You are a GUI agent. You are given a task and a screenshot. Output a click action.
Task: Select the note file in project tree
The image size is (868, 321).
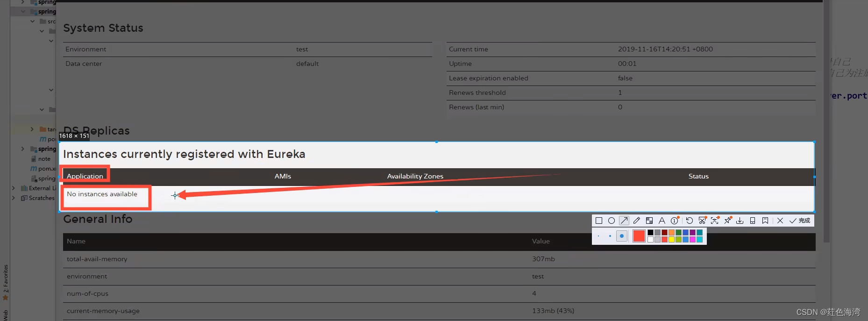pyautogui.click(x=41, y=159)
